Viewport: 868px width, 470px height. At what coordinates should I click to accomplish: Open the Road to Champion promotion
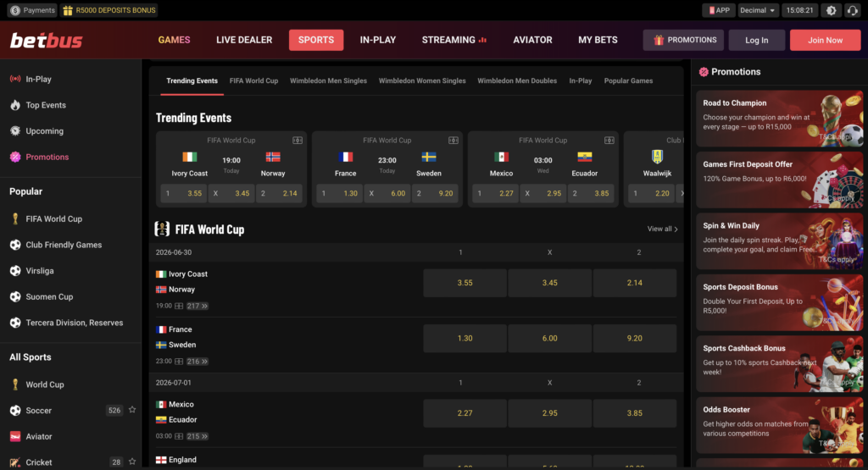click(780, 119)
